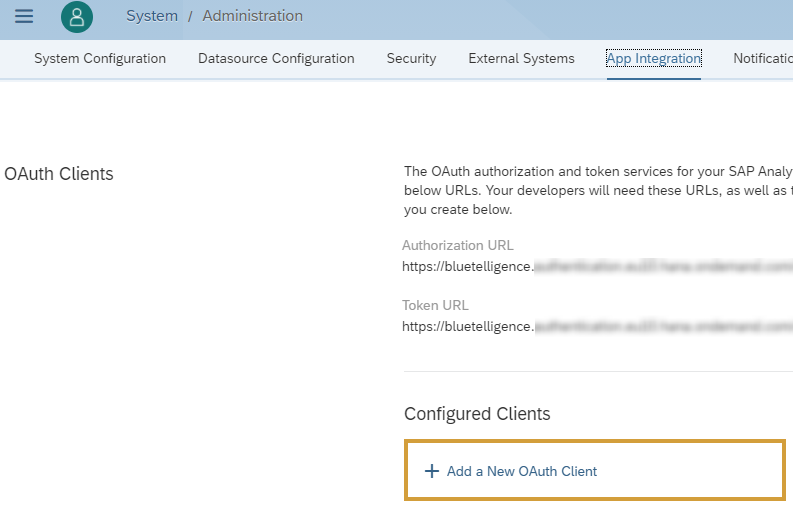Click the plus icon for new OAuth client
Screen dimensions: 793x505
(432, 471)
